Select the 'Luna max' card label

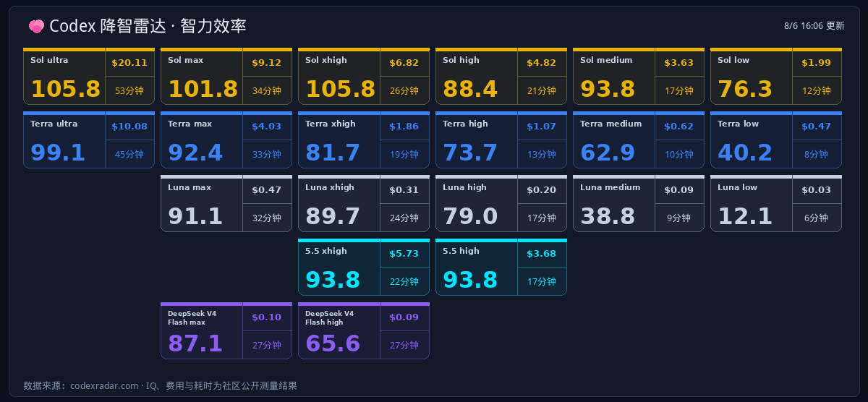coord(190,187)
